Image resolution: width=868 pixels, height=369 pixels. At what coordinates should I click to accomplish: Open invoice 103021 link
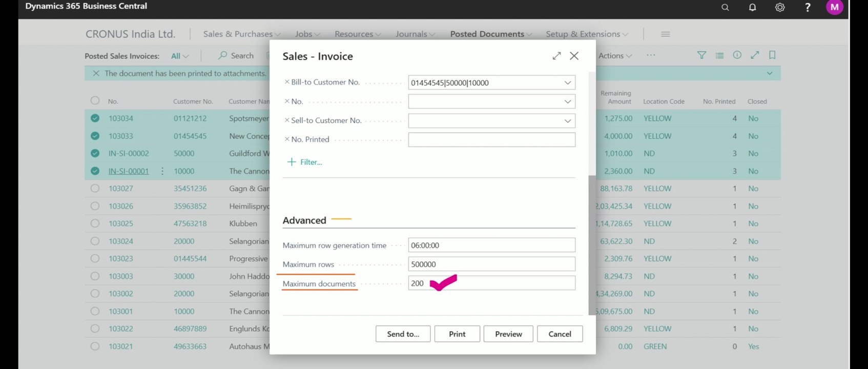120,346
